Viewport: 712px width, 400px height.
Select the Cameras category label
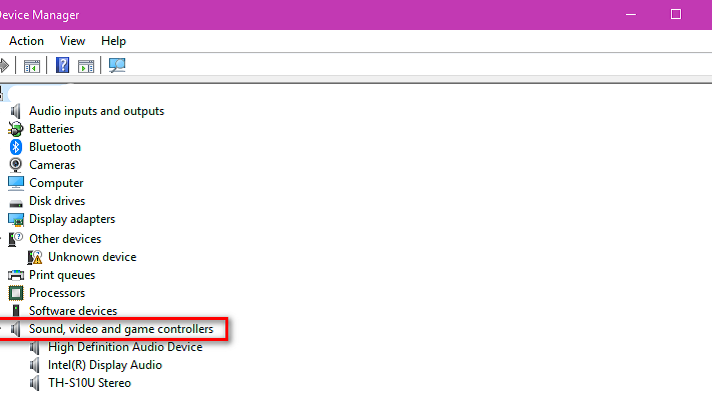click(x=52, y=165)
